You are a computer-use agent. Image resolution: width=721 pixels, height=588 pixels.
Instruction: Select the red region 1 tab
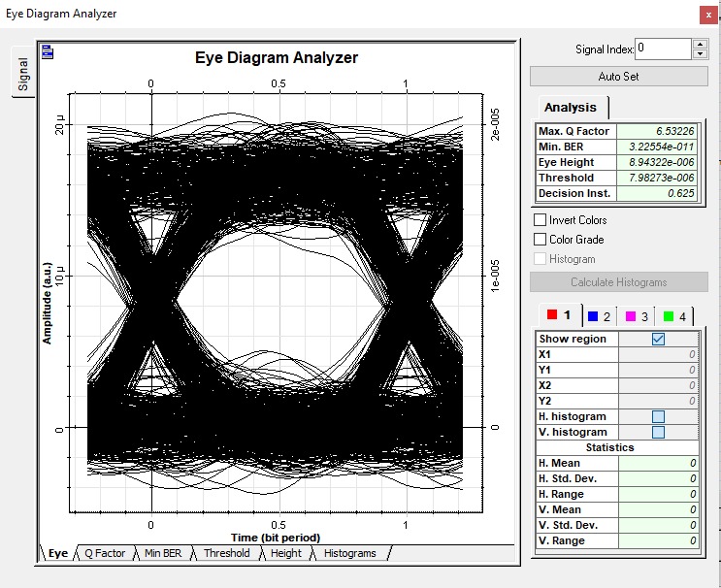click(559, 315)
